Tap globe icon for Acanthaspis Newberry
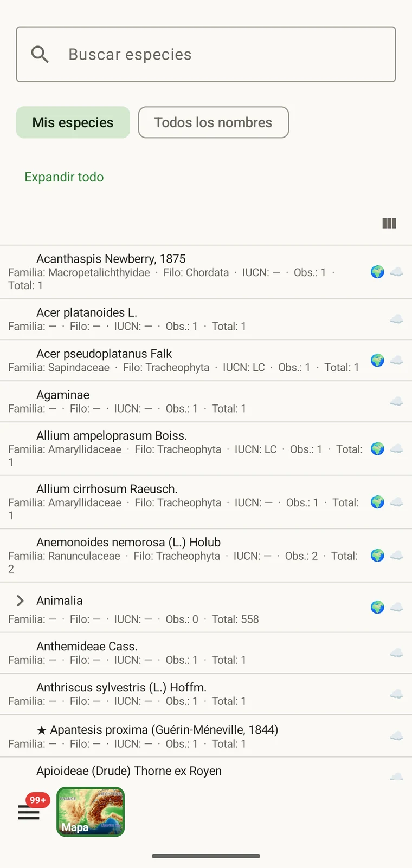Screen dimensions: 412x868 [377, 272]
